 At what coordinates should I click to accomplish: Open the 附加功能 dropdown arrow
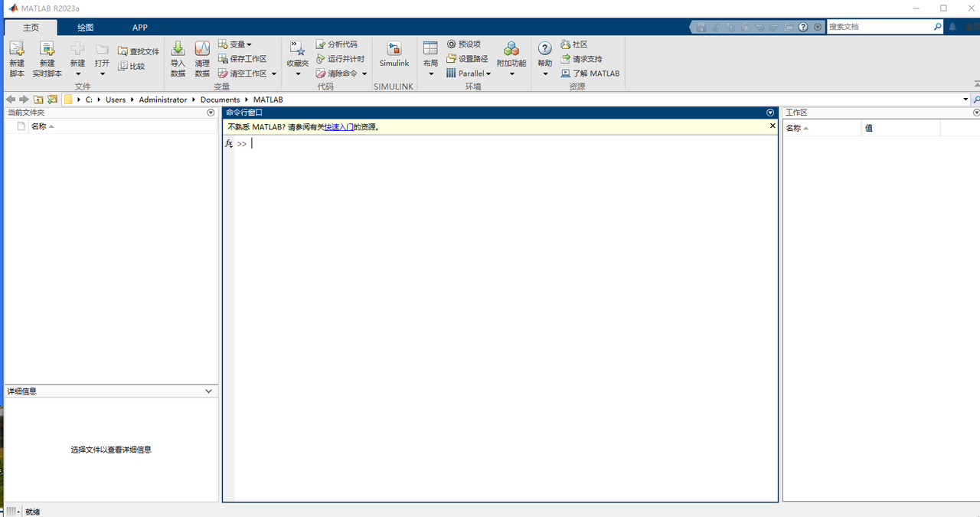511,74
